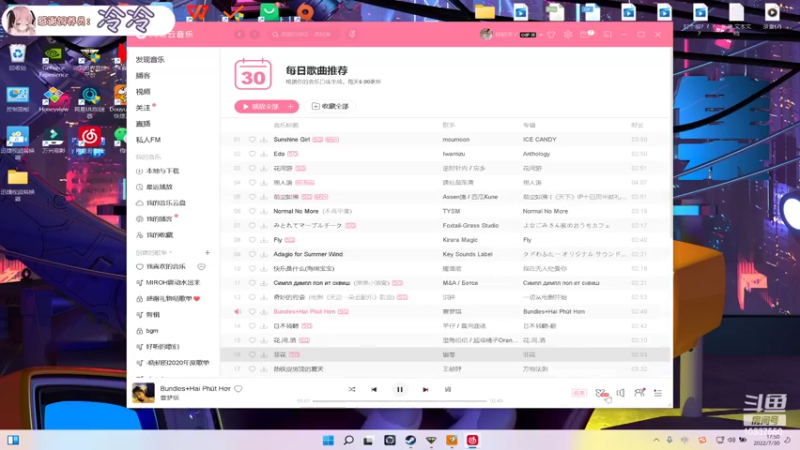Download Sunshine Girl with its download icon
The image size is (800, 450).
264,139
